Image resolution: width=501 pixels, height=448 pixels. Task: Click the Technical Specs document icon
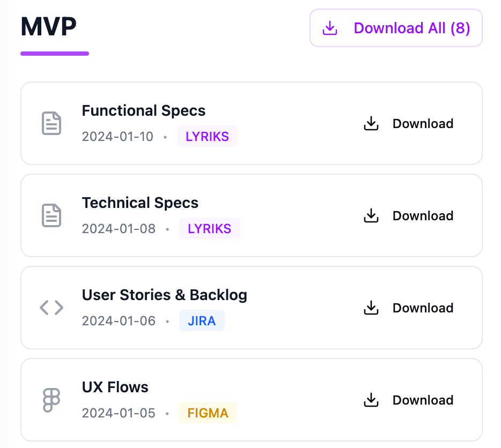pyautogui.click(x=51, y=215)
